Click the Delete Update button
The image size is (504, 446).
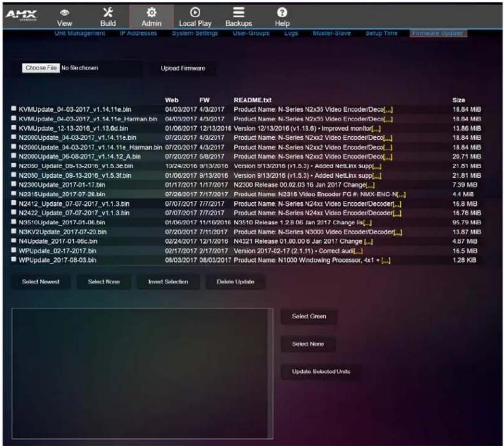[x=235, y=282]
